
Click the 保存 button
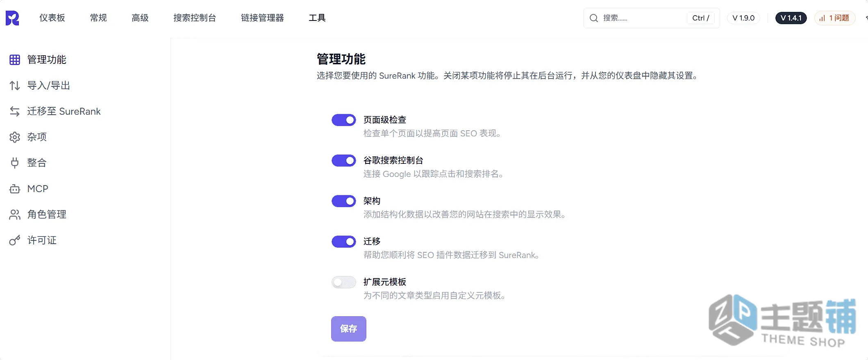349,329
